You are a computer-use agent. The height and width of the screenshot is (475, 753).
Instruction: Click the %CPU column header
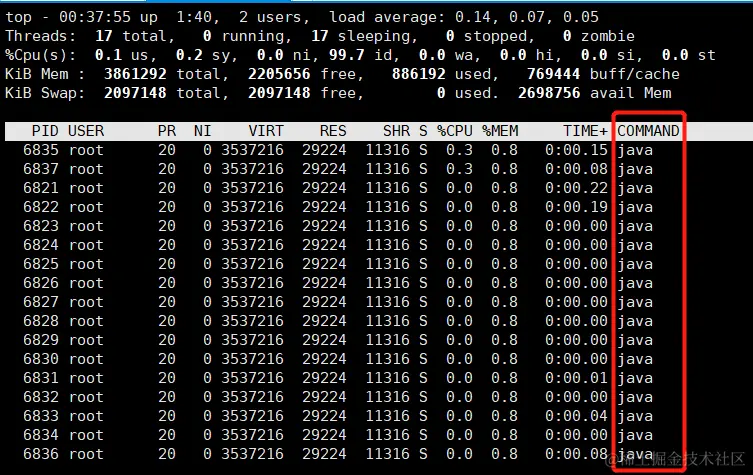click(x=455, y=131)
